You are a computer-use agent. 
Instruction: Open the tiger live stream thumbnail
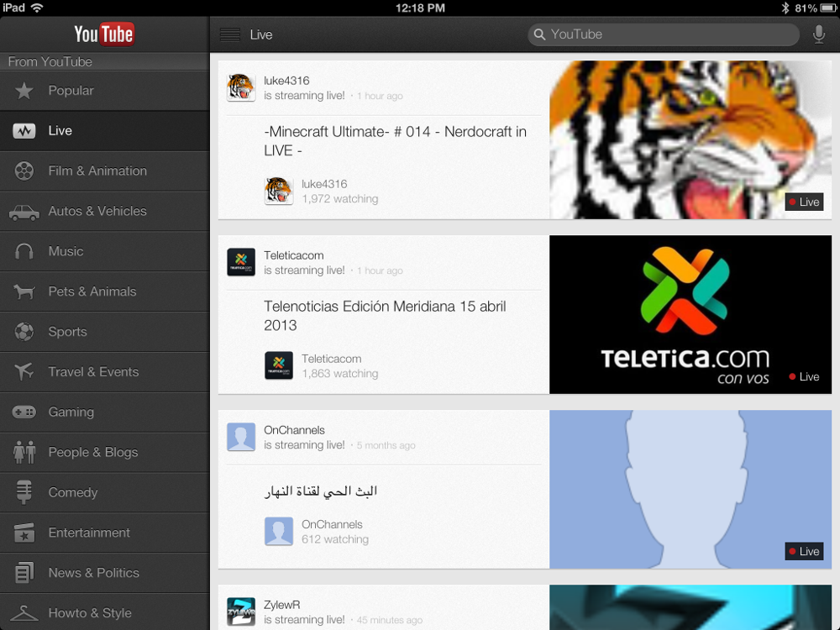[x=690, y=139]
